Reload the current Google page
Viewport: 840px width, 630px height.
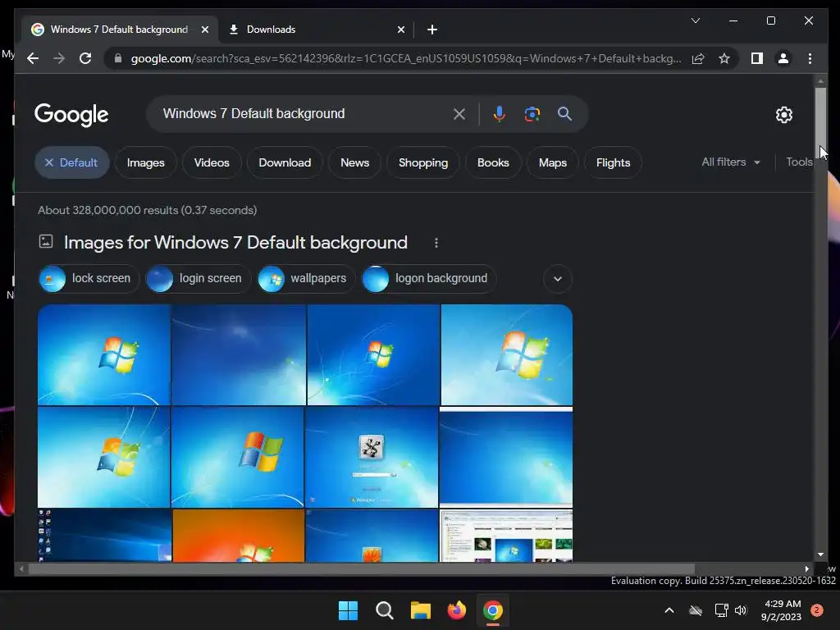point(85,58)
